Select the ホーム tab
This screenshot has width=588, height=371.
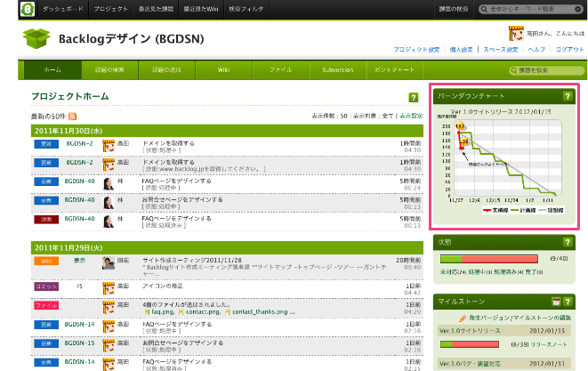(52, 70)
